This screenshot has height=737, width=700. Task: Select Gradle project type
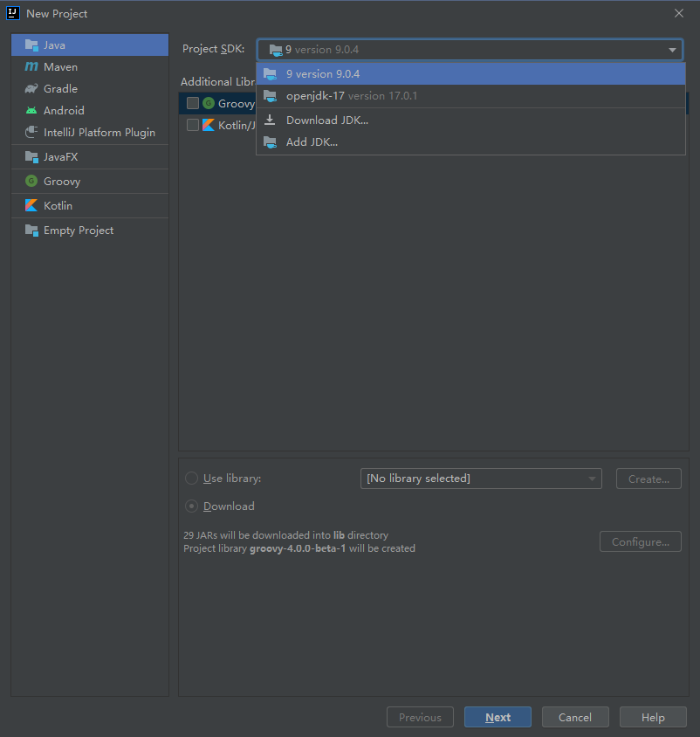[90, 88]
